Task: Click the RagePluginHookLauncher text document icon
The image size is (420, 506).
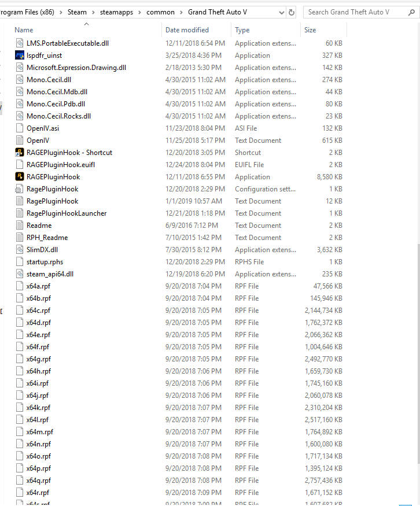Action: coord(20,213)
